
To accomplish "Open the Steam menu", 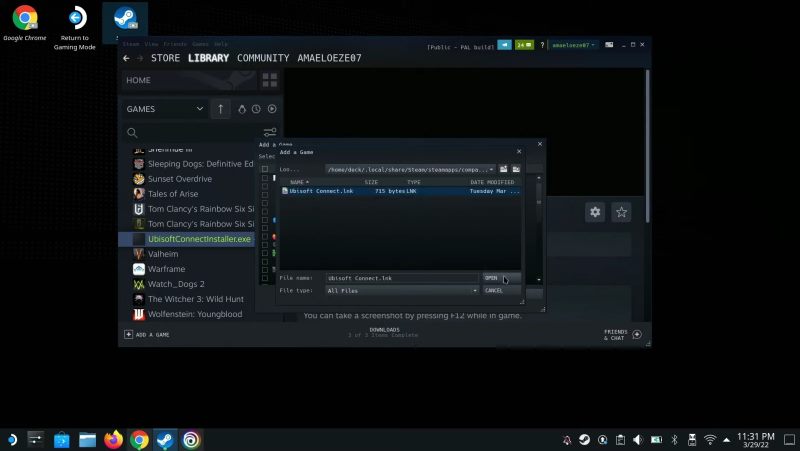I will pyautogui.click(x=131, y=44).
